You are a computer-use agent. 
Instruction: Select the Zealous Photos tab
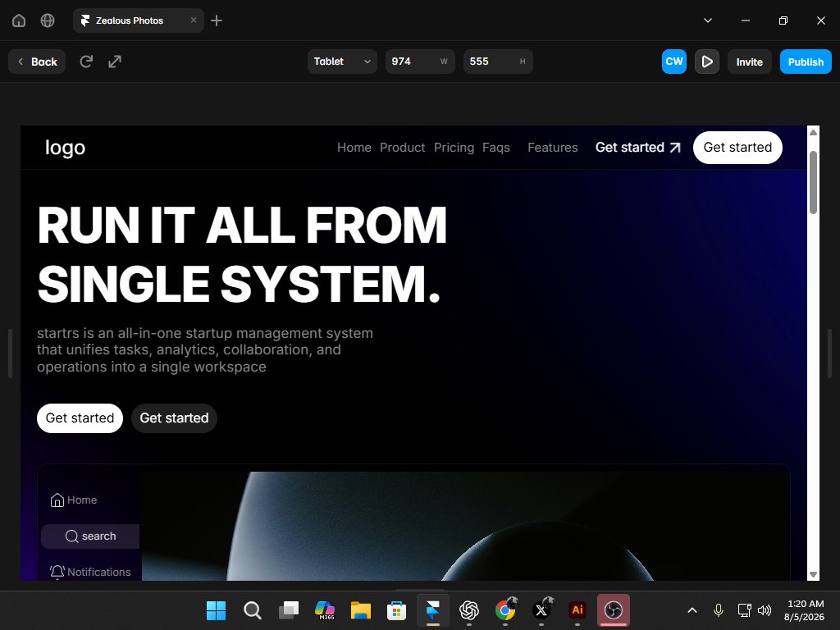[138, 21]
